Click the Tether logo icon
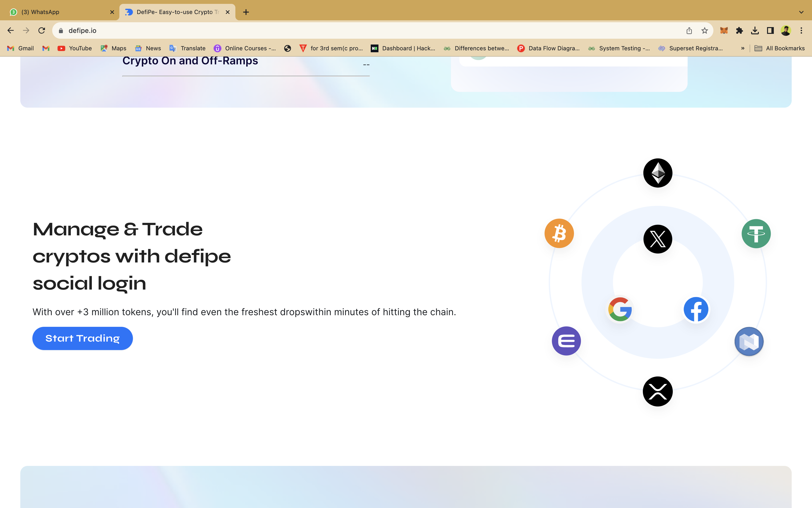 (x=756, y=233)
